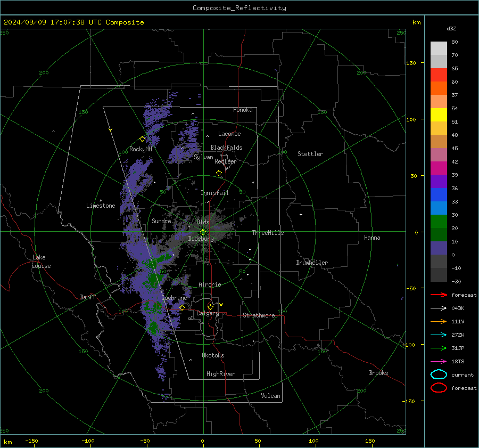Click the Blackfalds label

[226, 148]
